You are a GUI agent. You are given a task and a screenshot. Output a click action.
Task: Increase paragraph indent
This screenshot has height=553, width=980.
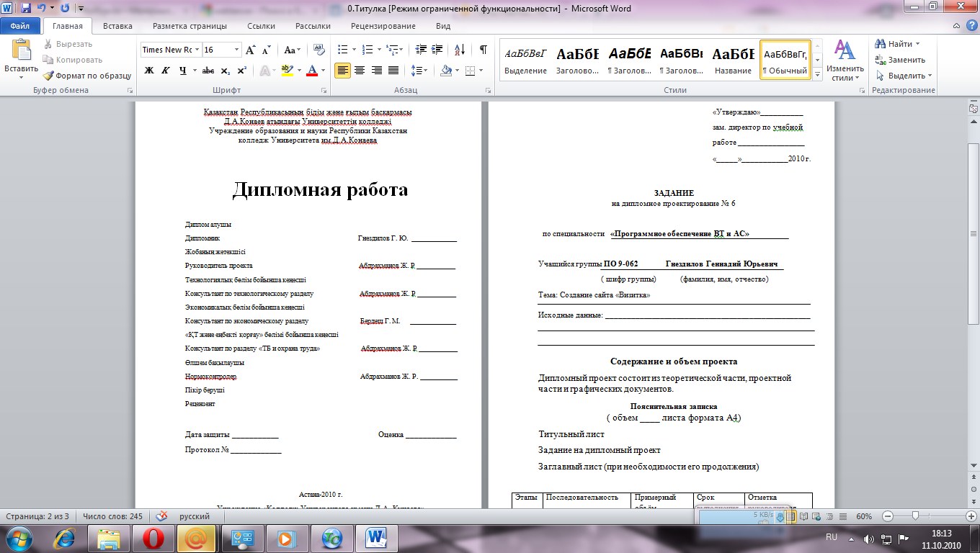(438, 50)
